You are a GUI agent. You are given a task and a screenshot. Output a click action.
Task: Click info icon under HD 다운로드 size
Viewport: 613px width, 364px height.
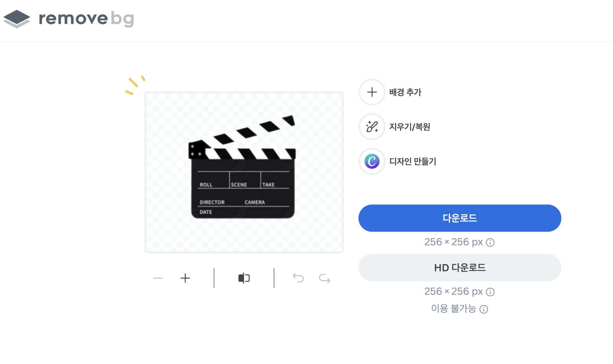point(490,292)
